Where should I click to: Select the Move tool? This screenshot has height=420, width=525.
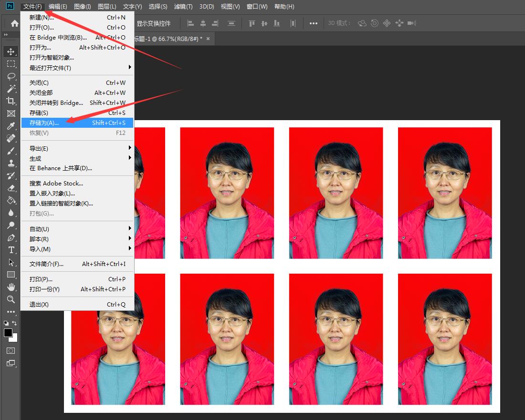tap(10, 51)
